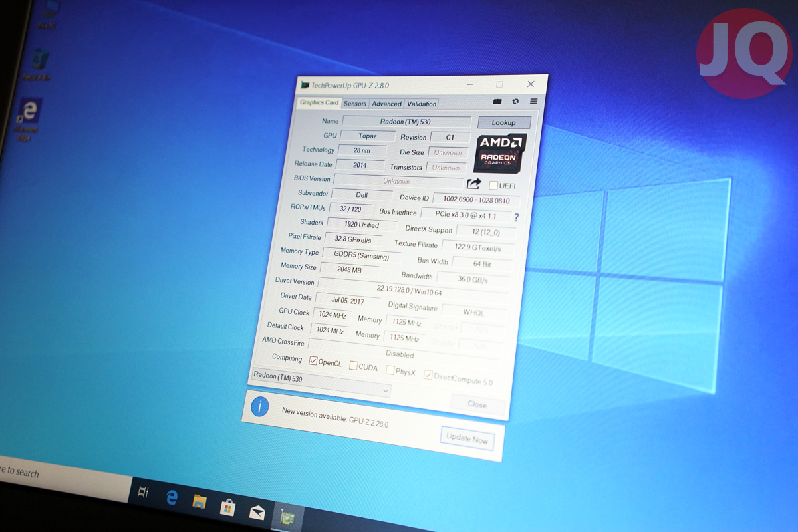Viewport: 798px width, 532px height.
Task: Click the Memory Type field GDDR5 (Samsung)
Action: coord(362,255)
